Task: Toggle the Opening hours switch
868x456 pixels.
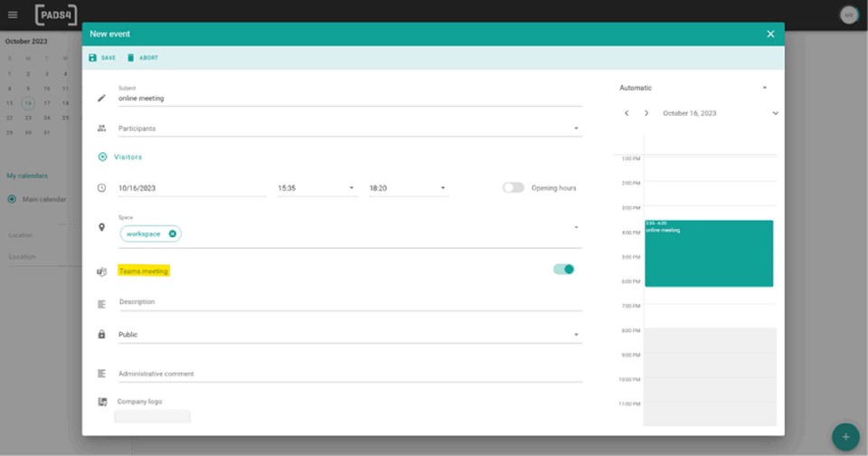Action: point(514,187)
